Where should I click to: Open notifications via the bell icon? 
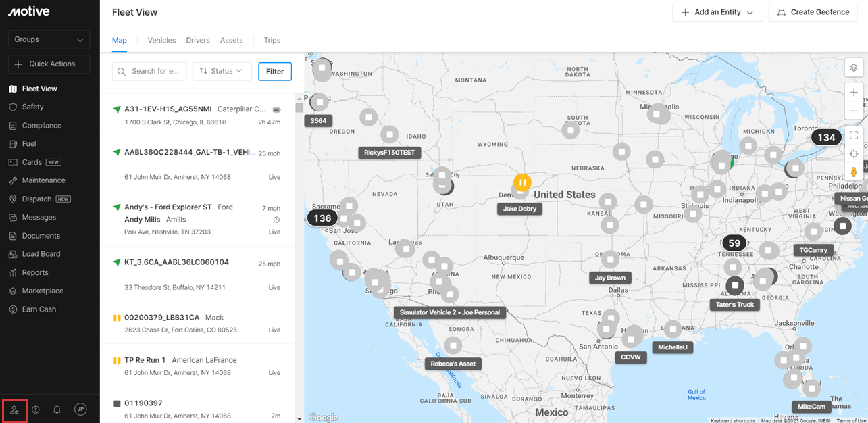click(57, 409)
